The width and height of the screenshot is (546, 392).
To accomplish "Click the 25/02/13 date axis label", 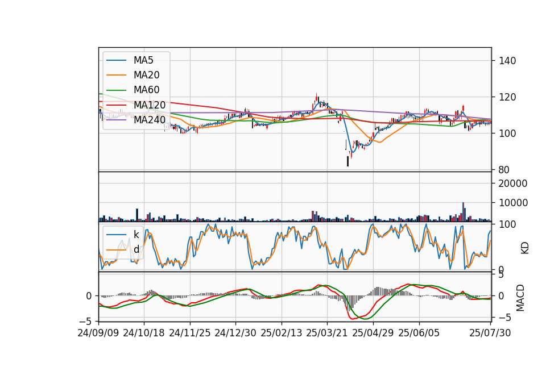I will [x=282, y=333].
